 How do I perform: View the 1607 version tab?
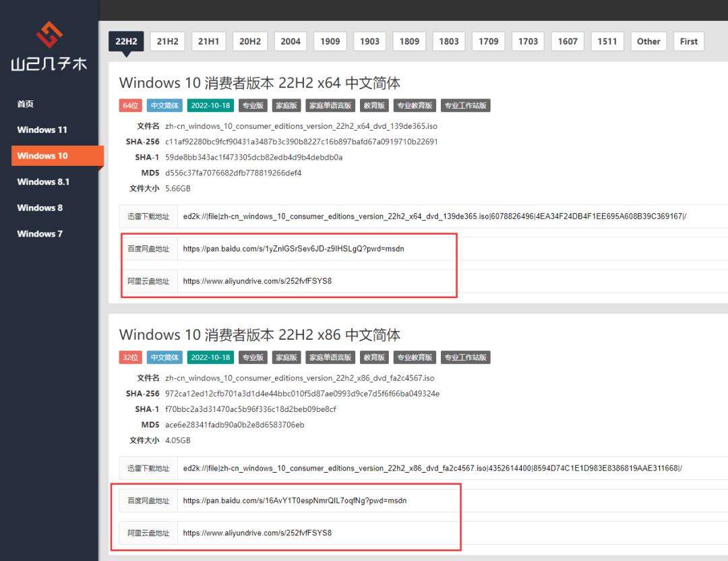(x=568, y=41)
